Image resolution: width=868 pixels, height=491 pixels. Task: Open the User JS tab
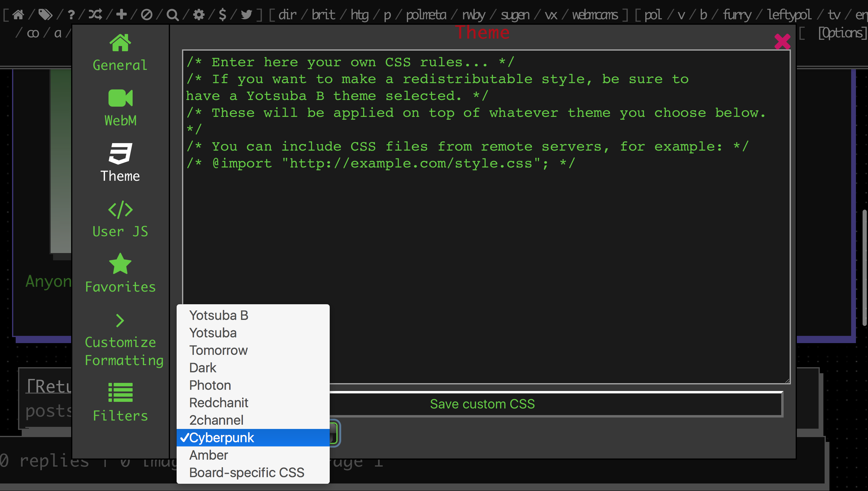pyautogui.click(x=121, y=219)
